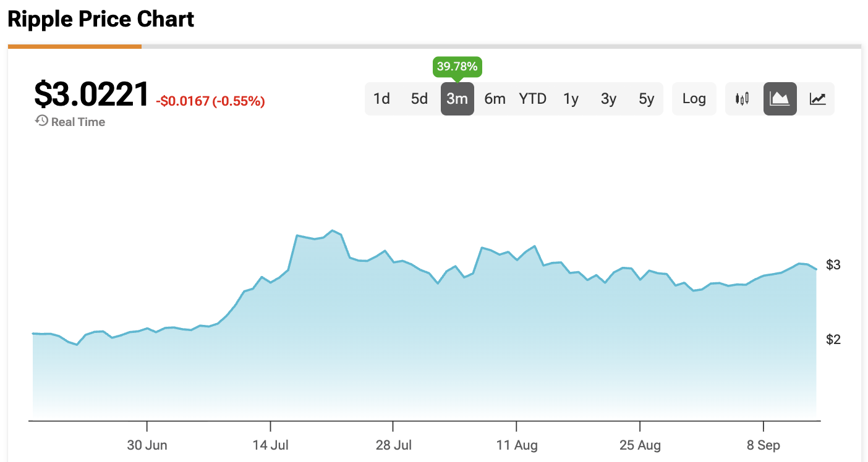
Task: Click the green 39.78% change badge
Action: click(457, 67)
